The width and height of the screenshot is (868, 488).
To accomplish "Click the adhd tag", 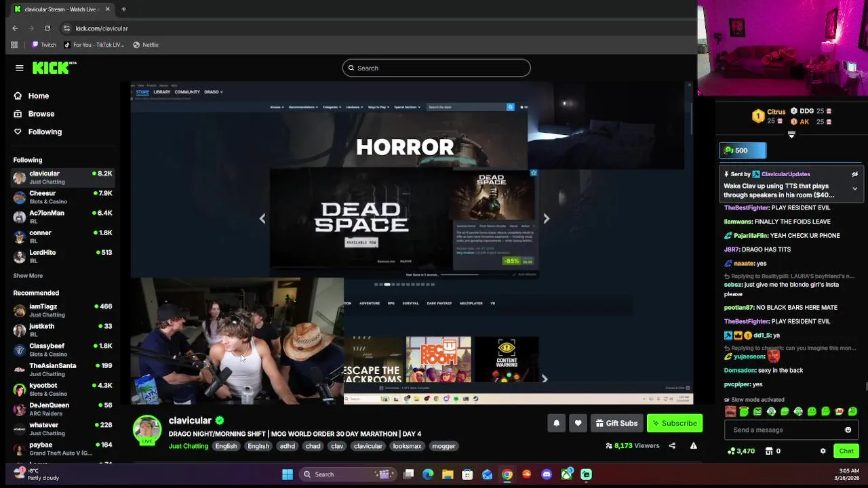I will tap(288, 446).
